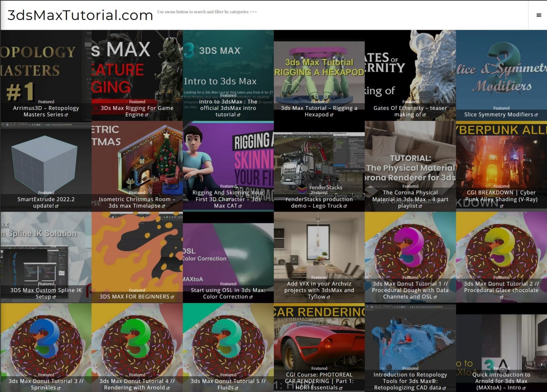Screen dimensions: 547x392
Task: Open Slice Symmetry Modifiers link
Action: 501,115
